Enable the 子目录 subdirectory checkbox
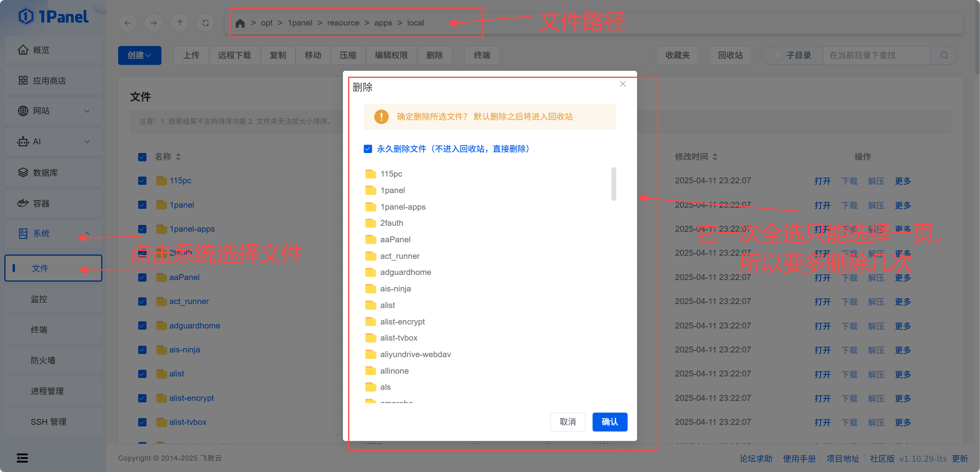 777,55
